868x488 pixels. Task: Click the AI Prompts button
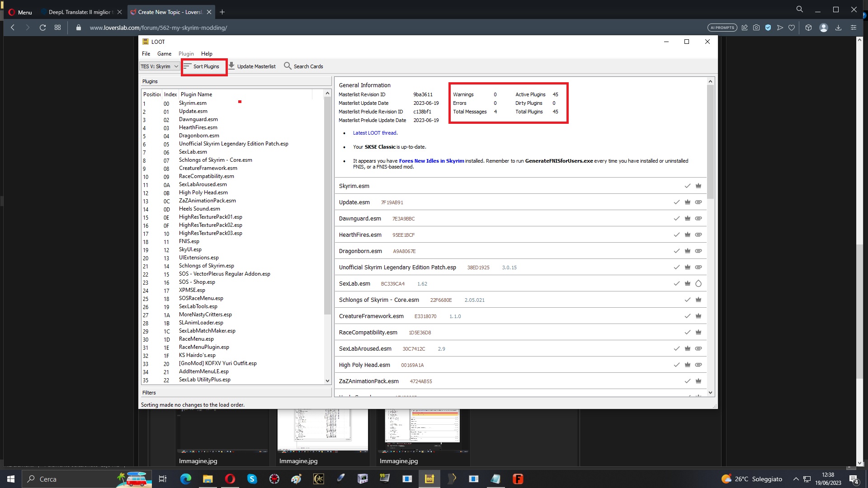point(722,28)
